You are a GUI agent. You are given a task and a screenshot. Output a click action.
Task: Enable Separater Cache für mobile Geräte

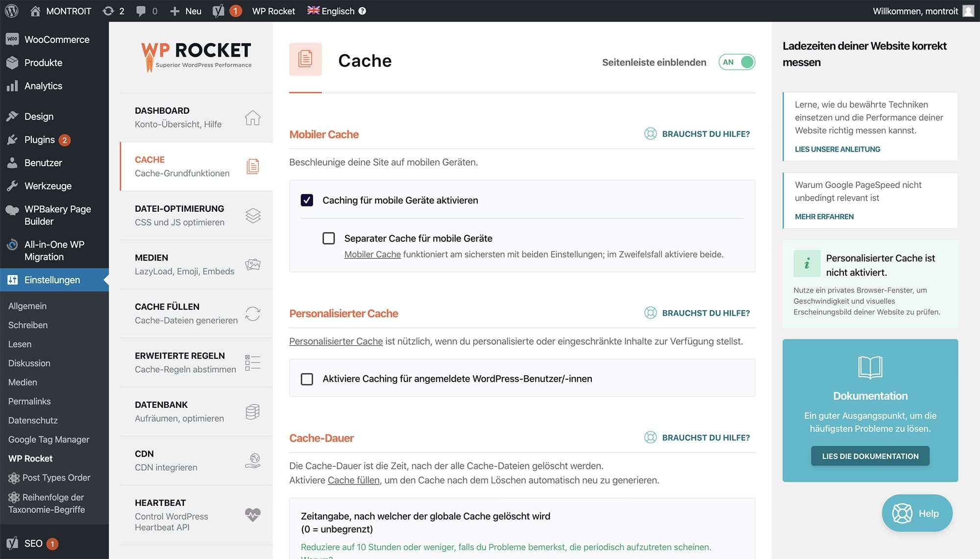329,238
